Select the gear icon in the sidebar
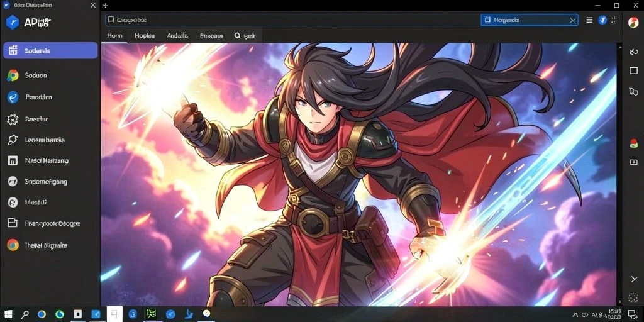Viewport: 644px width, 322px height. pyautogui.click(x=13, y=119)
